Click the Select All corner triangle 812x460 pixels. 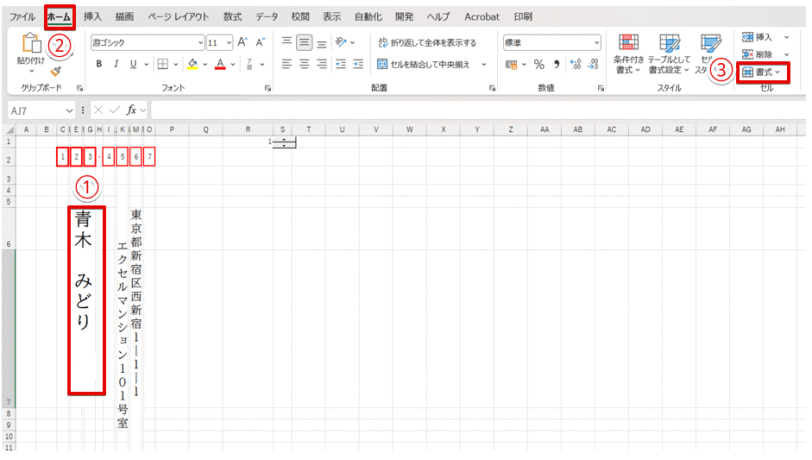10,130
